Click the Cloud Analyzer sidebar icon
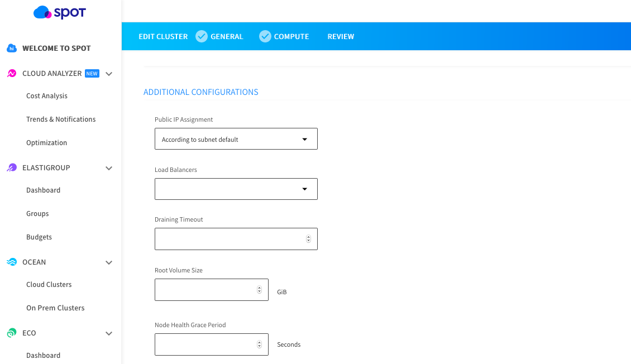631x364 pixels. (12, 74)
